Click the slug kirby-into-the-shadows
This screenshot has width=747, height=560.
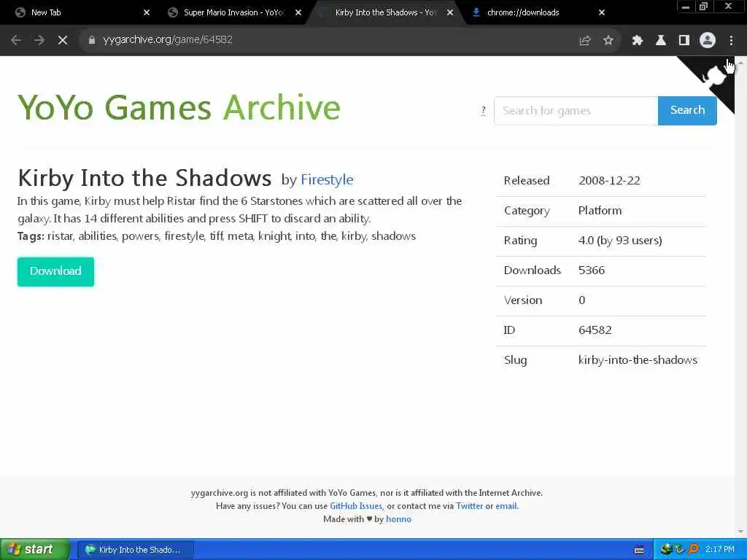coord(638,360)
